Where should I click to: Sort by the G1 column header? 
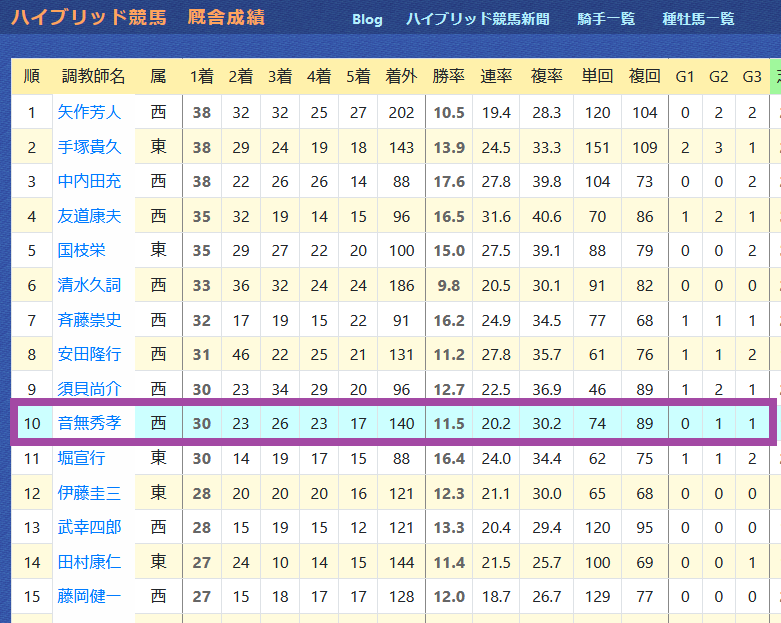pos(685,77)
